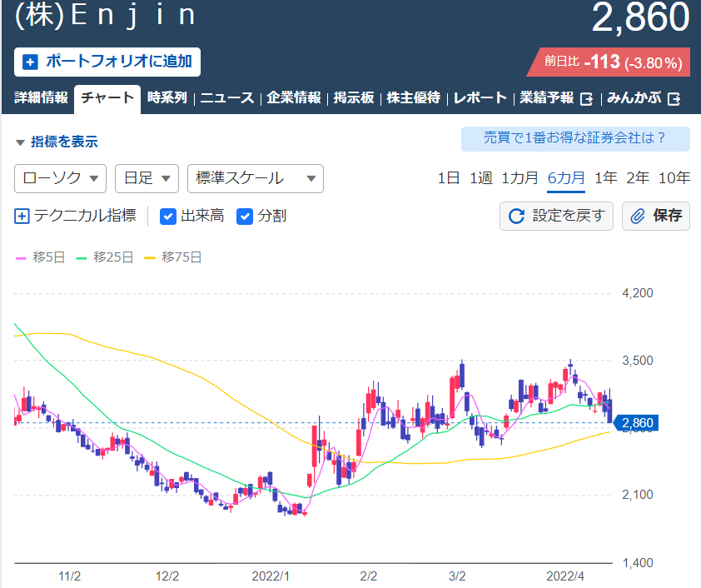
Task: Add stock via ポートフォリオに追加 button
Action: point(107,62)
